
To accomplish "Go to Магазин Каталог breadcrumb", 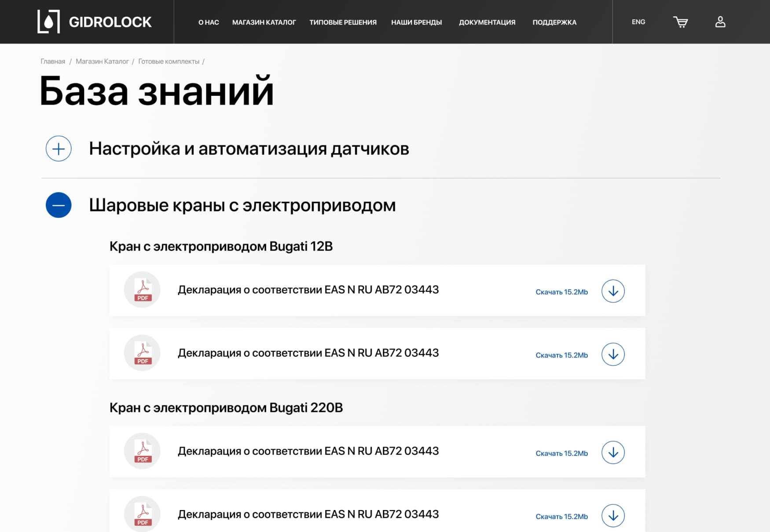I will coord(102,62).
